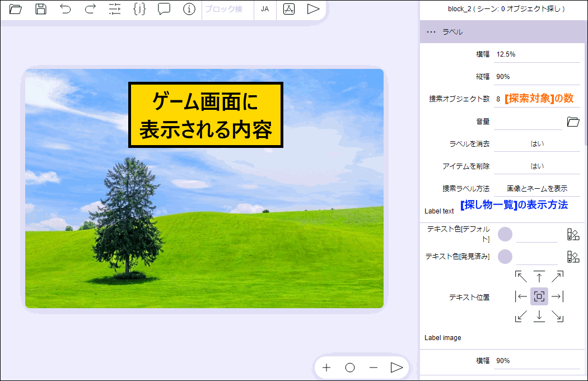The image size is (588, 381).
Task: Show info via the circled i icon
Action: [189, 9]
